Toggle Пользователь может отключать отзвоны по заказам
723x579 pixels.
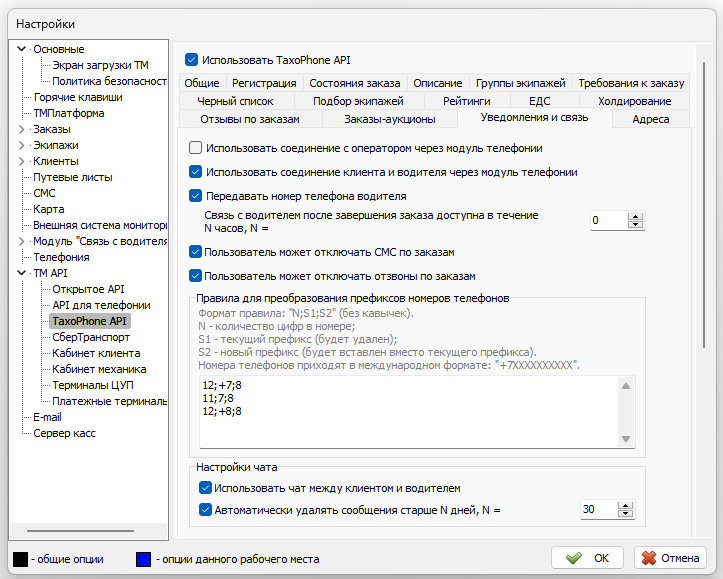pyautogui.click(x=196, y=276)
